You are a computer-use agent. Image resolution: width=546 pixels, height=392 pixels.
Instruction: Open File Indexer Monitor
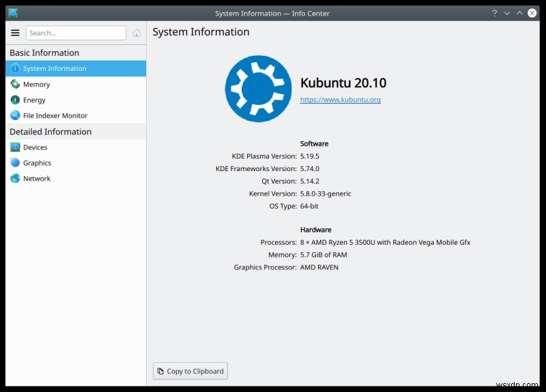pyautogui.click(x=76, y=115)
